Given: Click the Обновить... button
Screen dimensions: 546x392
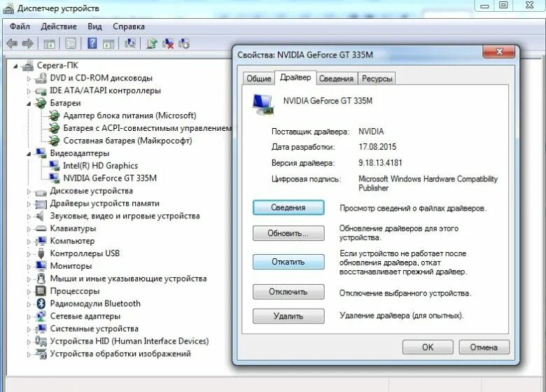Looking at the screenshot, I should click(288, 233).
